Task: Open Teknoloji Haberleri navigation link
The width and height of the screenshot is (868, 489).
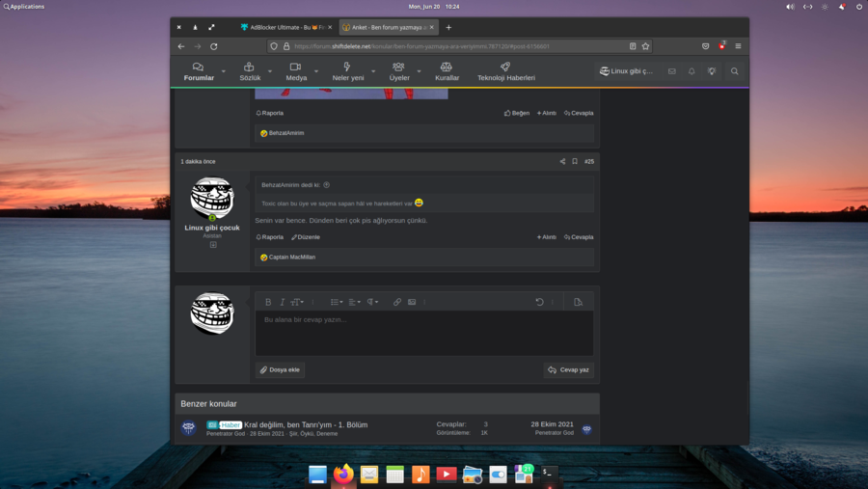Action: coord(506,72)
